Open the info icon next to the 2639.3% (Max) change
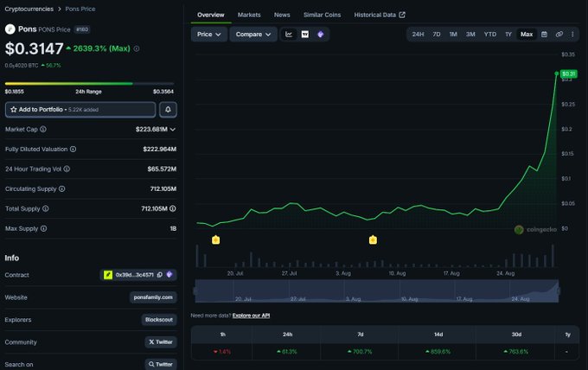This screenshot has width=588, height=370. click(x=137, y=48)
